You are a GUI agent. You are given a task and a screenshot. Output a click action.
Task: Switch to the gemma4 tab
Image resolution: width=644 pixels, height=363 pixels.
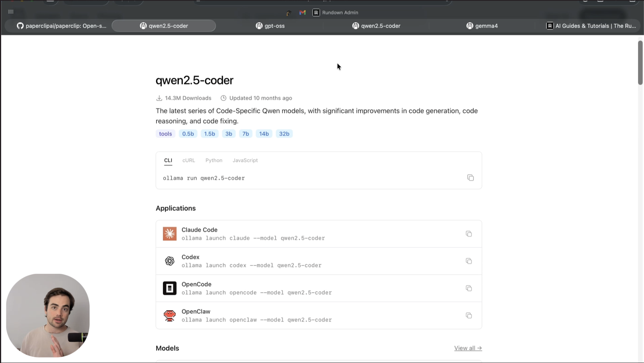[482, 26]
